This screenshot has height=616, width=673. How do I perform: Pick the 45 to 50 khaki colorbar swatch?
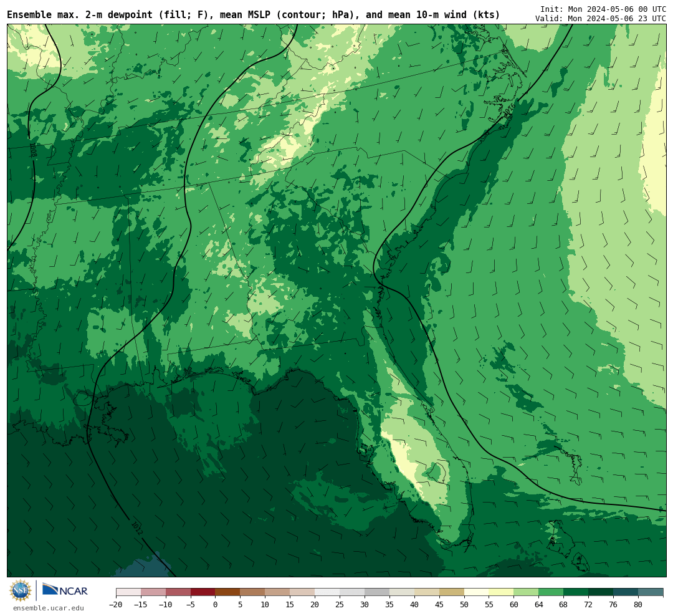pyautogui.click(x=452, y=592)
